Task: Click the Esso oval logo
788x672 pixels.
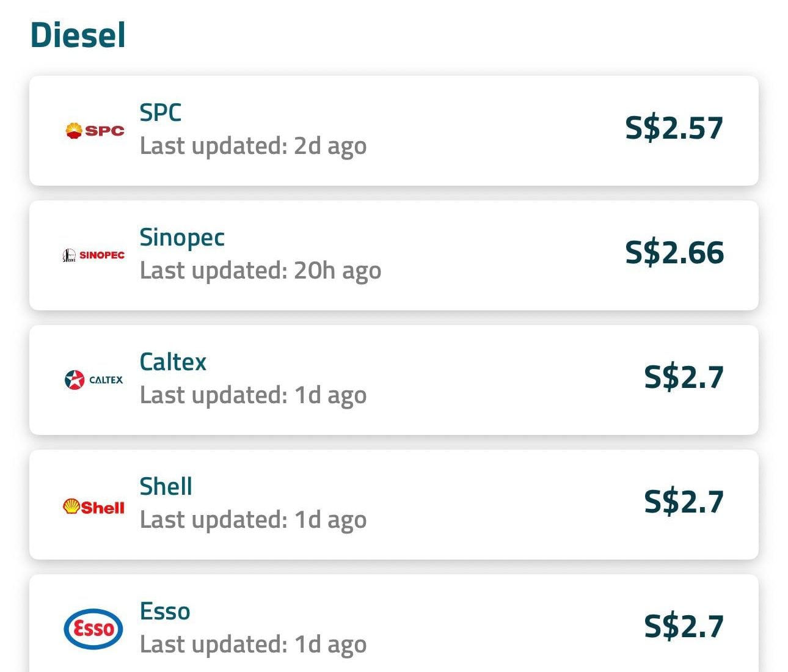Action: tap(93, 629)
